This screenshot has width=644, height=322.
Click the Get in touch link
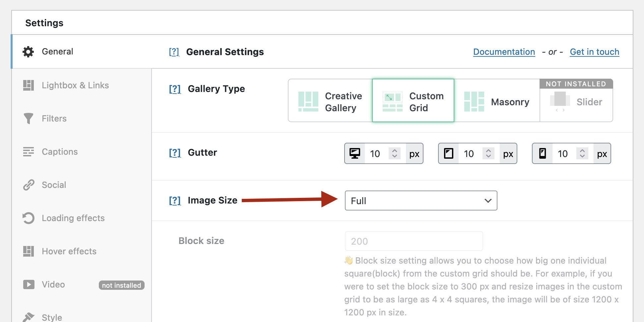[594, 52]
